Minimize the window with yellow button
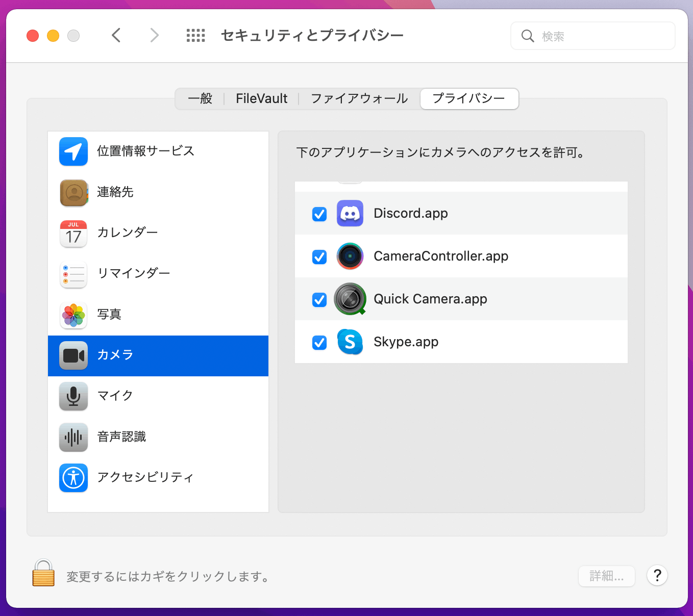The image size is (693, 616). (x=53, y=36)
